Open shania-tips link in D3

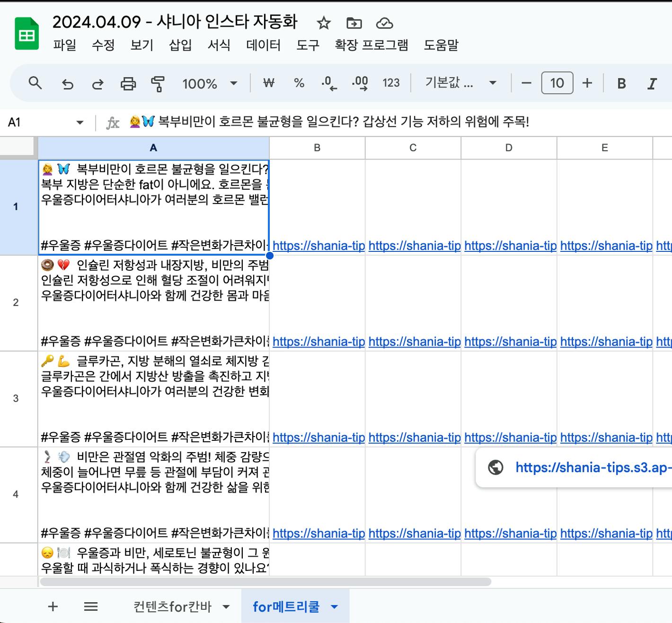tap(510, 437)
